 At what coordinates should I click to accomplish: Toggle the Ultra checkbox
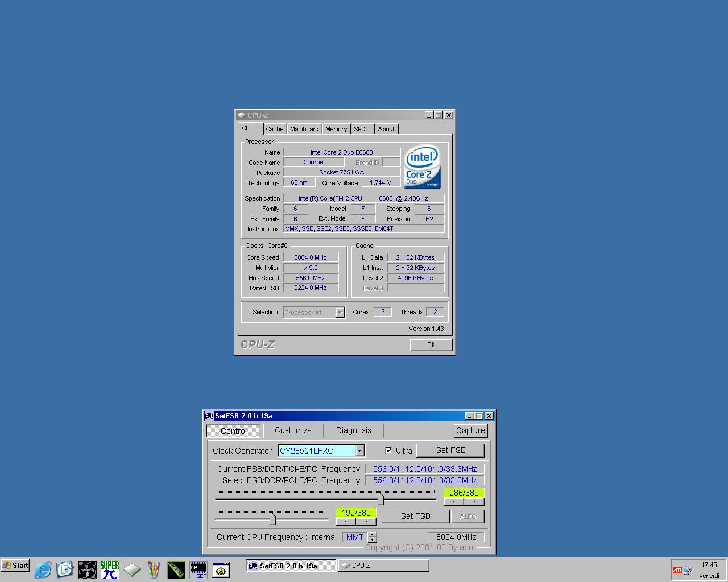coord(388,451)
